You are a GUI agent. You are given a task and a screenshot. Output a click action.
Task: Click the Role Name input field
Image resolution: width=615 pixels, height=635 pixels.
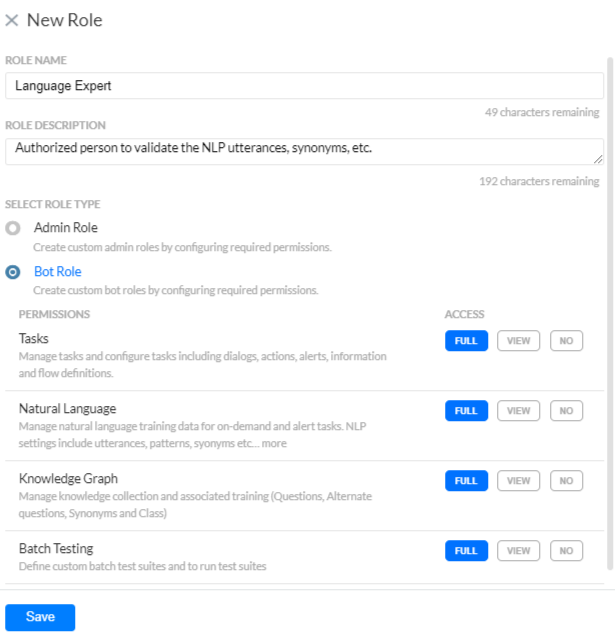[304, 86]
